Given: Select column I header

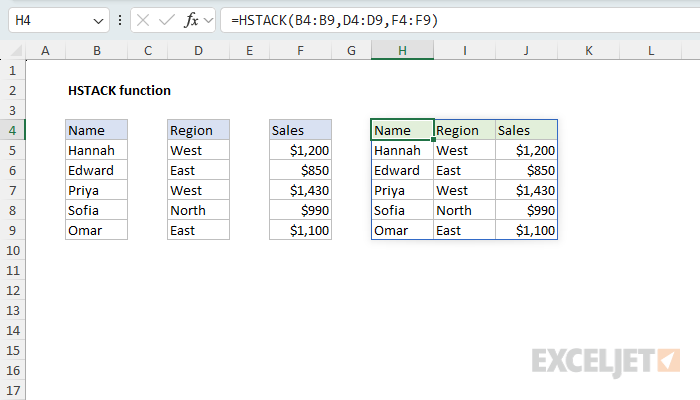Looking at the screenshot, I should pyautogui.click(x=464, y=50).
